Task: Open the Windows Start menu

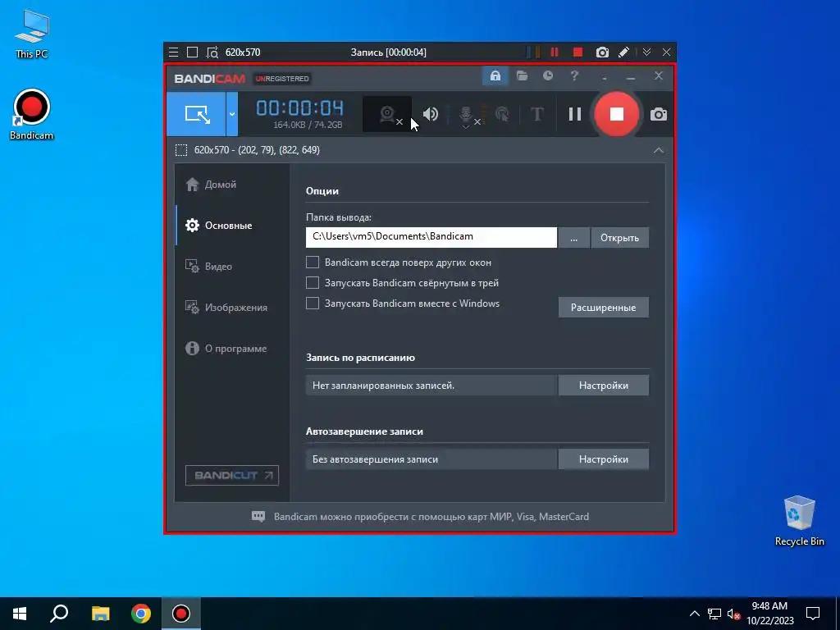Action: pyautogui.click(x=20, y=614)
